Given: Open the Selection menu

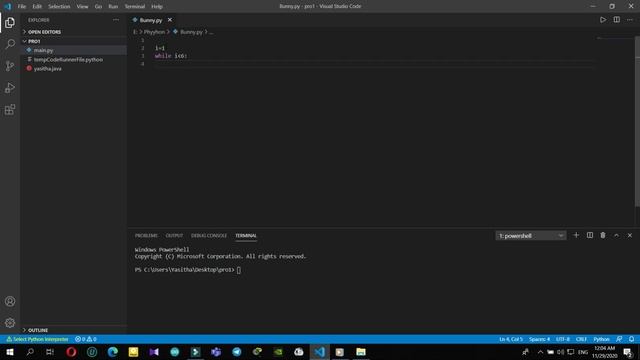Looking at the screenshot, I should pos(59,7).
